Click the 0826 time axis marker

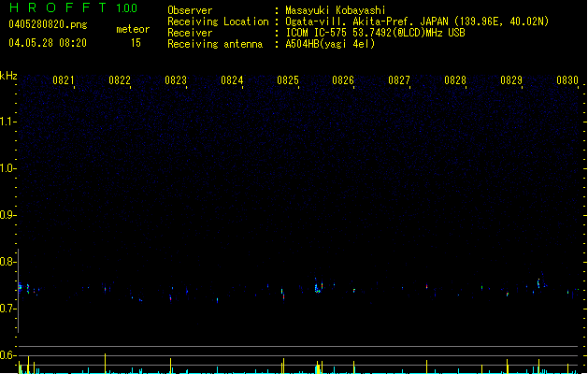coord(343,79)
